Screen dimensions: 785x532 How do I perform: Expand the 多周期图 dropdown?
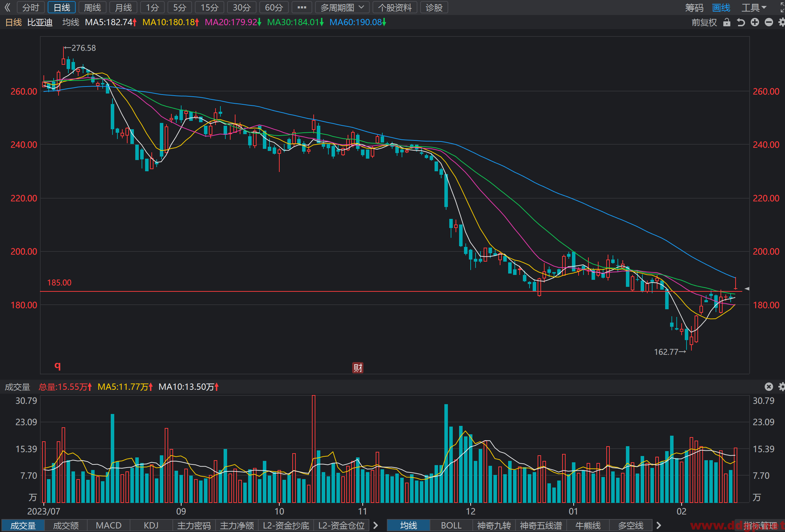(x=342, y=7)
